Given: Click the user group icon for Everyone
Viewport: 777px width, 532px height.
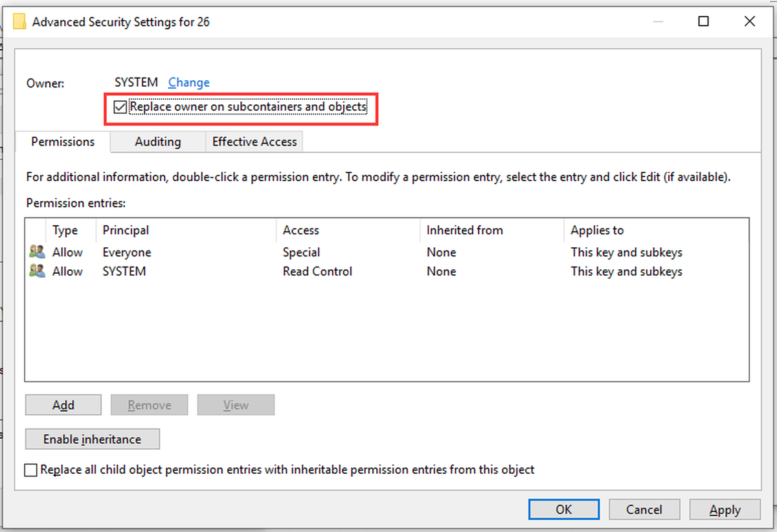Looking at the screenshot, I should 37,252.
